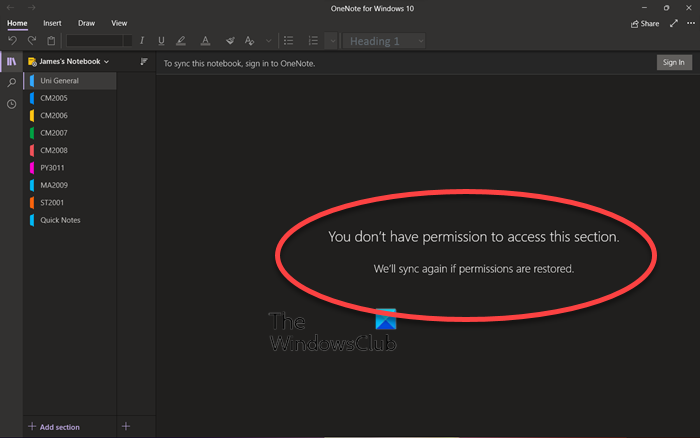
Task: Insert a bulleted list
Action: [x=289, y=41]
